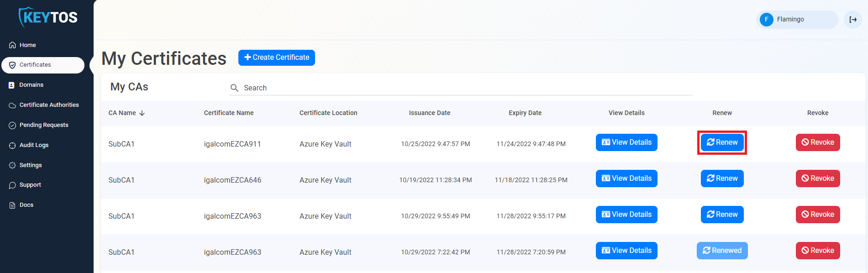868x273 pixels.
Task: Click the Flamingo user avatar
Action: pos(766,20)
